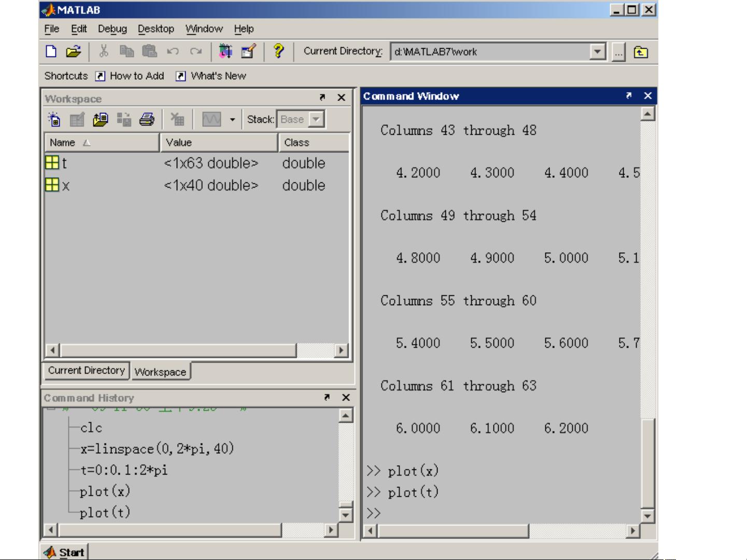
Task: Click Command History scroll up arrow
Action: [x=346, y=415]
